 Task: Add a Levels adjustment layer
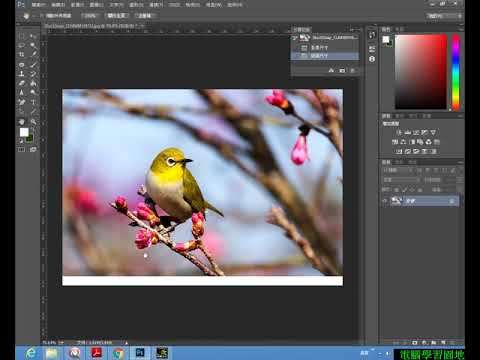coord(407,132)
